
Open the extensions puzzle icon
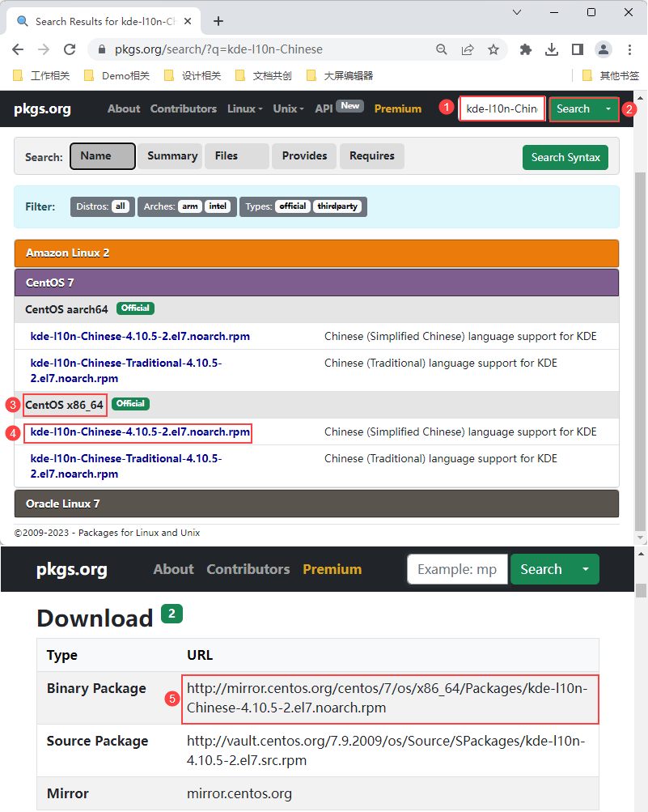pyautogui.click(x=526, y=49)
